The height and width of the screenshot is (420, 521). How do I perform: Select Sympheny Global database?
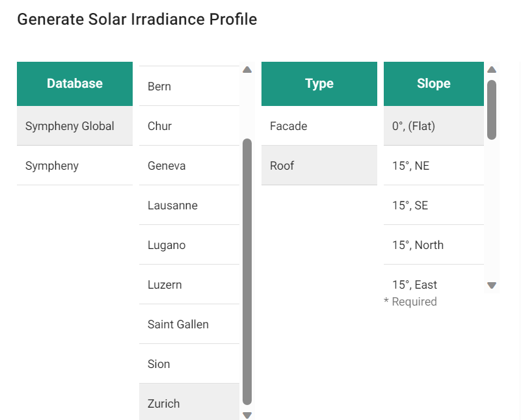tap(75, 126)
